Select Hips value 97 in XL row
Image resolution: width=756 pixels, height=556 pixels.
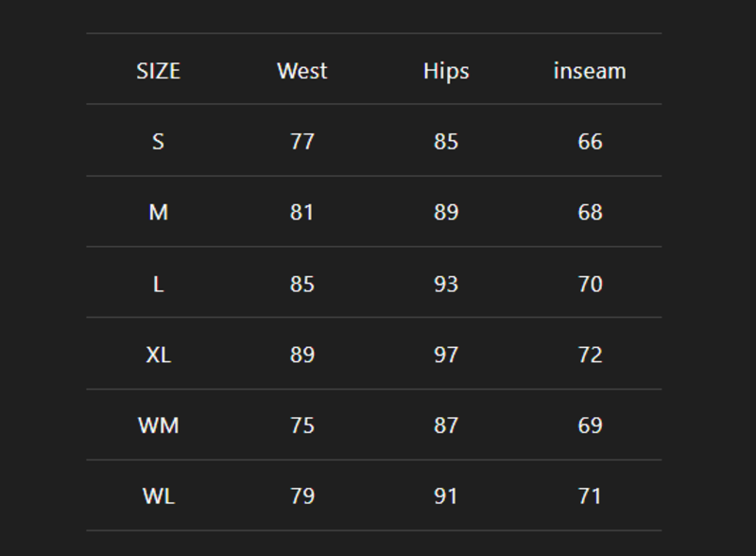pyautogui.click(x=446, y=355)
